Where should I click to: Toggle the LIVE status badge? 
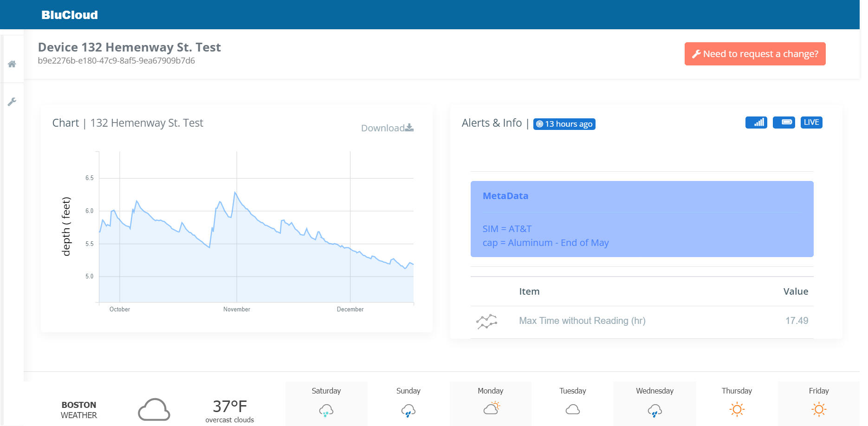(811, 122)
